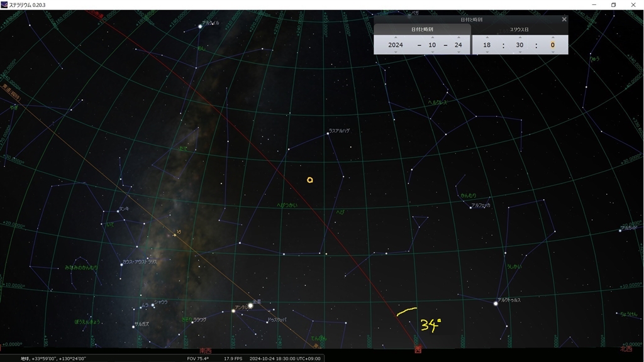Decrease the year 2024 with down arrow
This screenshot has width=644, height=362.
pyautogui.click(x=396, y=52)
